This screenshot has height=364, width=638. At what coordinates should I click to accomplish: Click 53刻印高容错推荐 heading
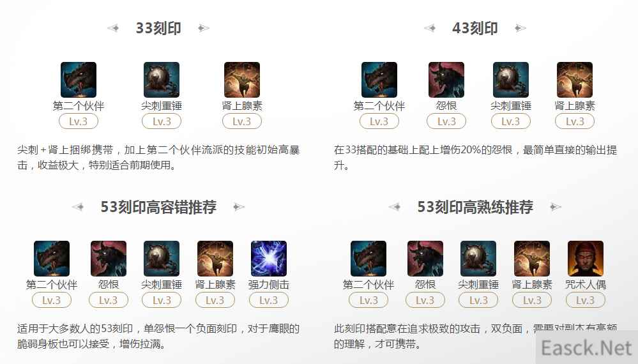coord(158,207)
